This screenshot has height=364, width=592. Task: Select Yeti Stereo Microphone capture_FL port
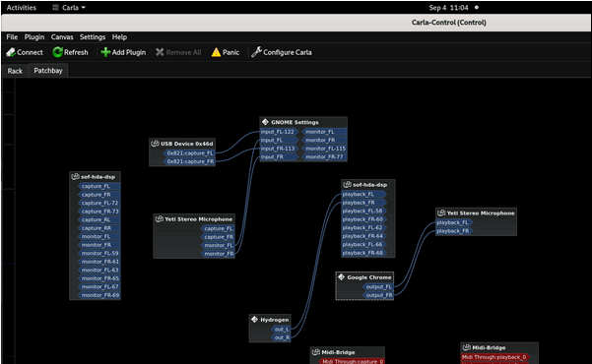[x=218, y=228]
